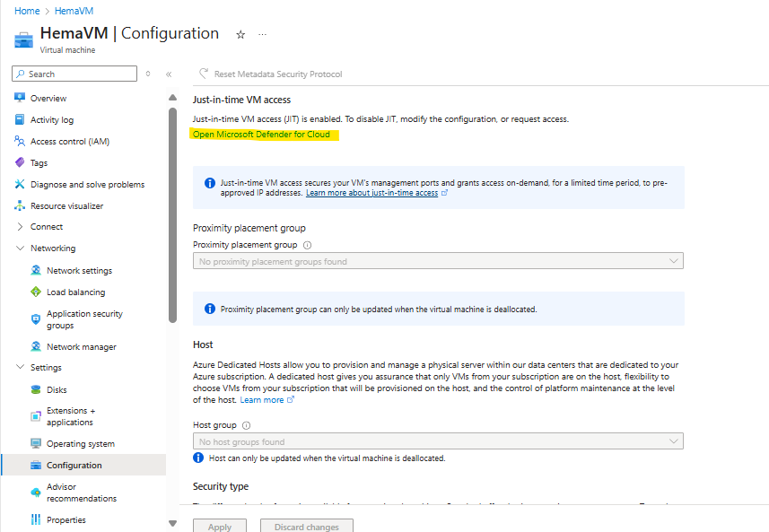Open the Host group dropdown
Screen dimensions: 769x532
[x=438, y=441]
